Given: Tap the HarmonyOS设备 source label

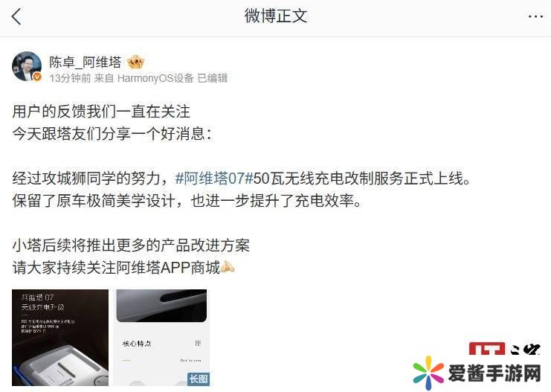Looking at the screenshot, I should point(155,77).
